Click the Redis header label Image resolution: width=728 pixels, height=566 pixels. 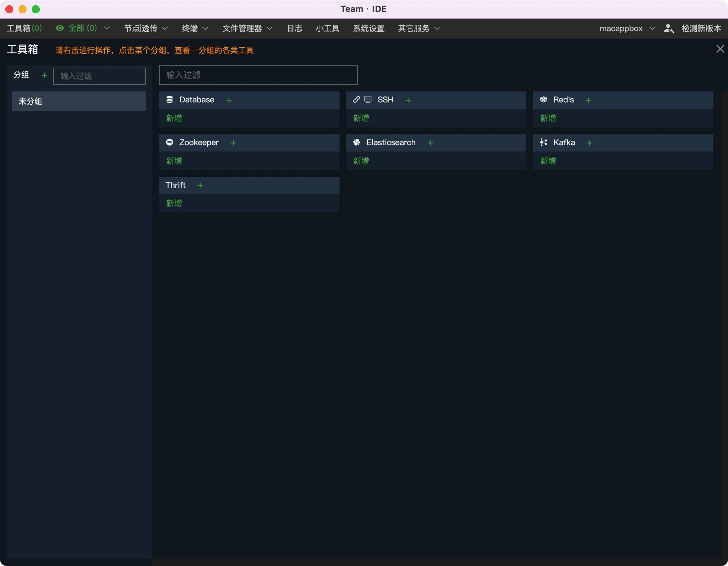click(563, 100)
